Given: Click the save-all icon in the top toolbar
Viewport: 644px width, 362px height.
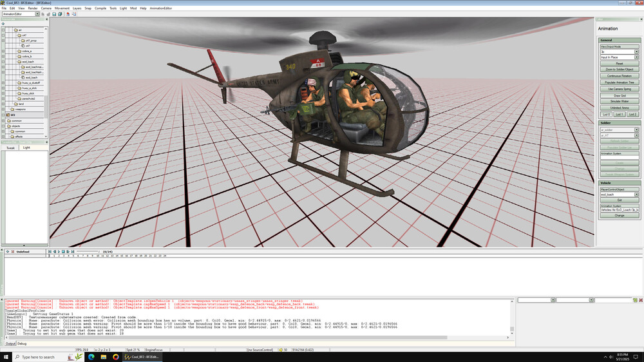Looking at the screenshot, I should [x=60, y=14].
